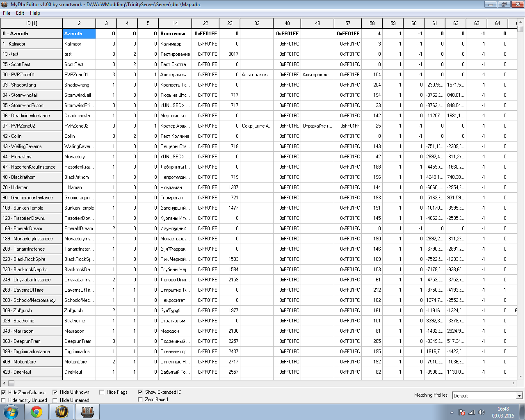Click the column 61 header
525x420 pixels.
pyautogui.click(x=435, y=23)
